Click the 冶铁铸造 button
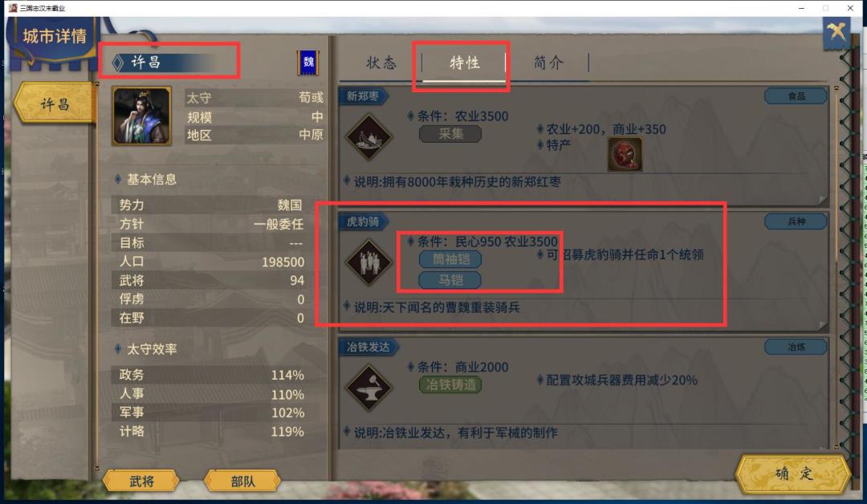This screenshot has width=867, height=504. (450, 384)
